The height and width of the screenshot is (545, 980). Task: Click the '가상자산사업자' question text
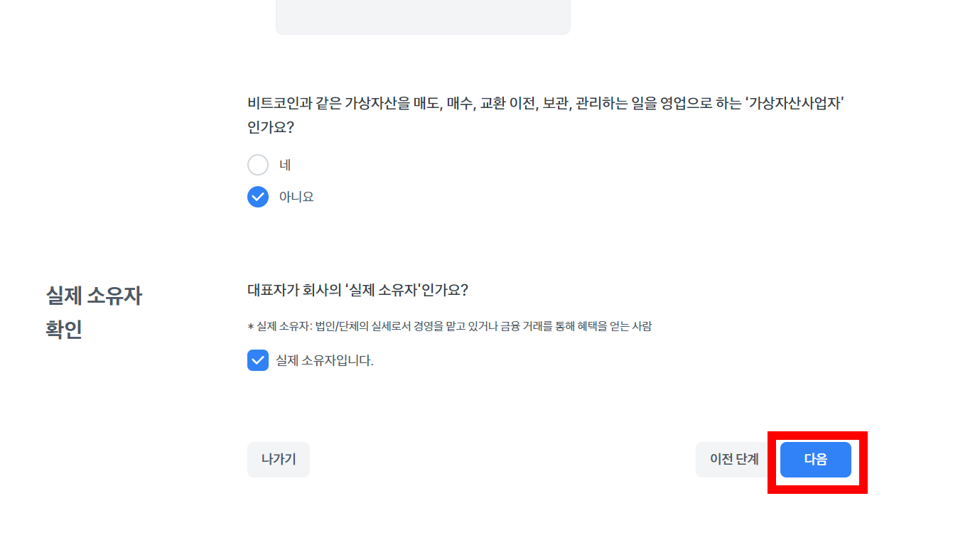click(546, 115)
